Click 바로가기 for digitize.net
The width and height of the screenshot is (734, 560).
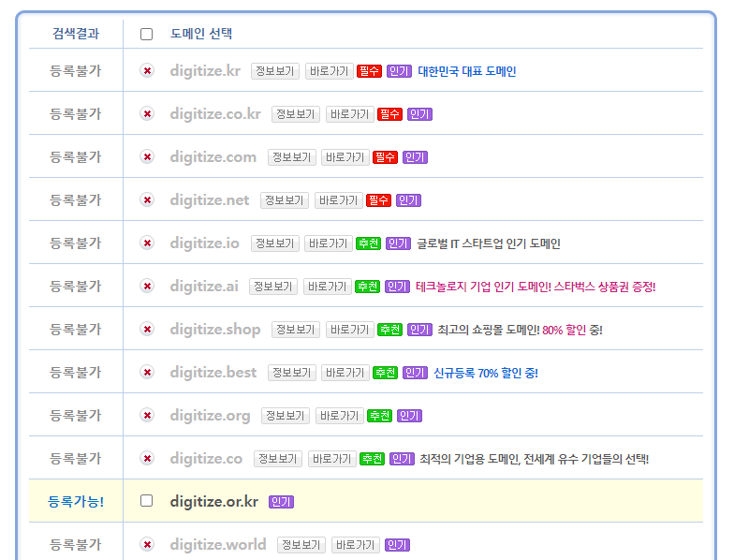pyautogui.click(x=339, y=200)
